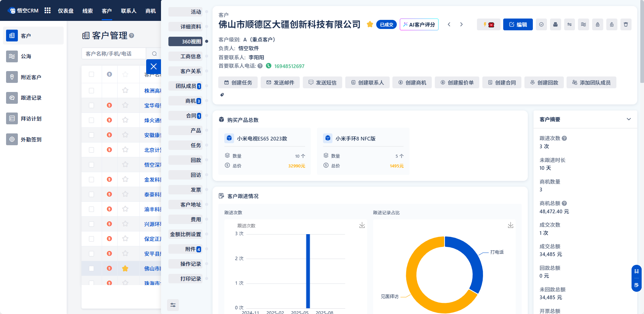Click the quick call telephone icon button
The width and height of the screenshot is (644, 314).
[x=488, y=25]
